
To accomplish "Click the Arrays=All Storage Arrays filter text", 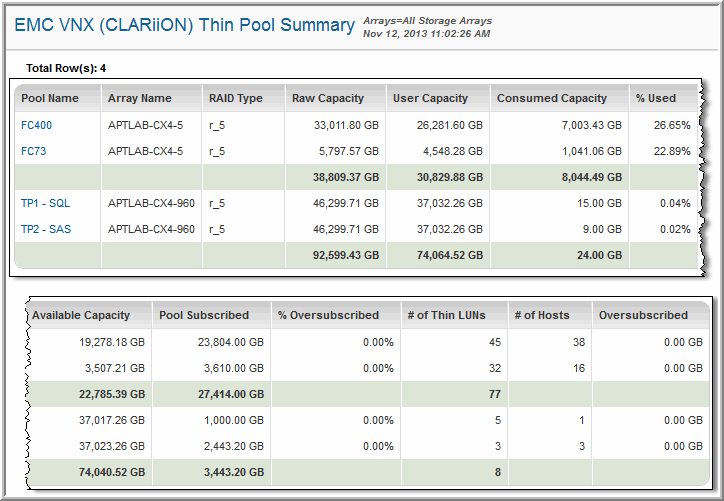I will click(427, 20).
